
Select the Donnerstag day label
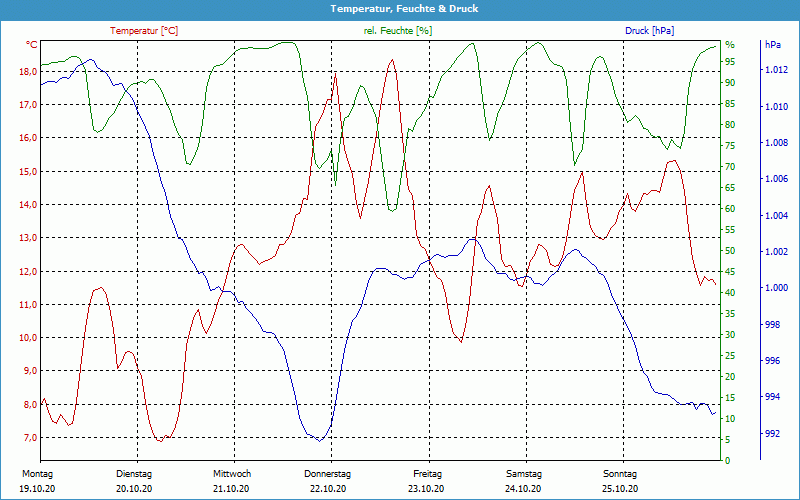coord(328,473)
